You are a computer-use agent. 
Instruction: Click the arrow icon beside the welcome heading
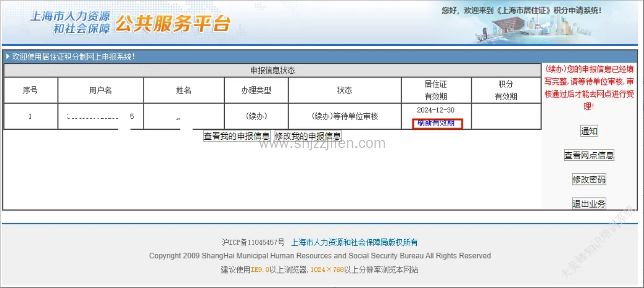pyautogui.click(x=8, y=57)
